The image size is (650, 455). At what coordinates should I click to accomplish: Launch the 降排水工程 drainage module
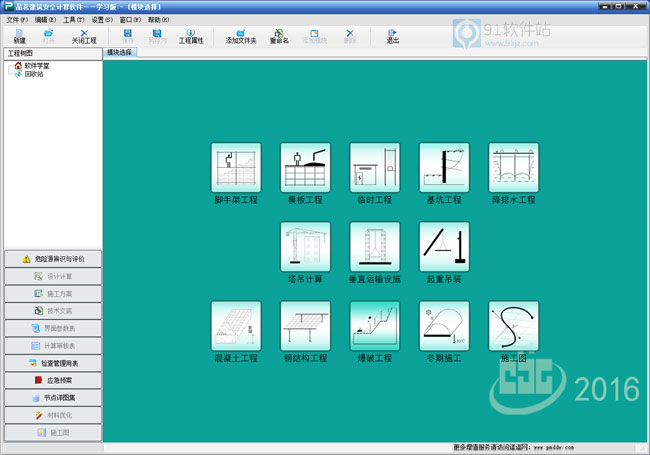[513, 167]
